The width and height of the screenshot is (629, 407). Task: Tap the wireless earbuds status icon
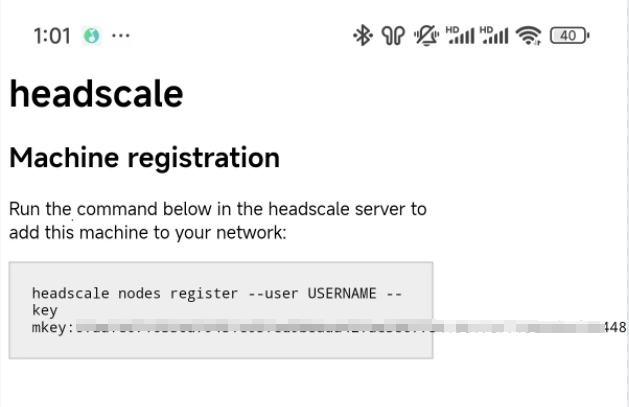click(x=393, y=35)
